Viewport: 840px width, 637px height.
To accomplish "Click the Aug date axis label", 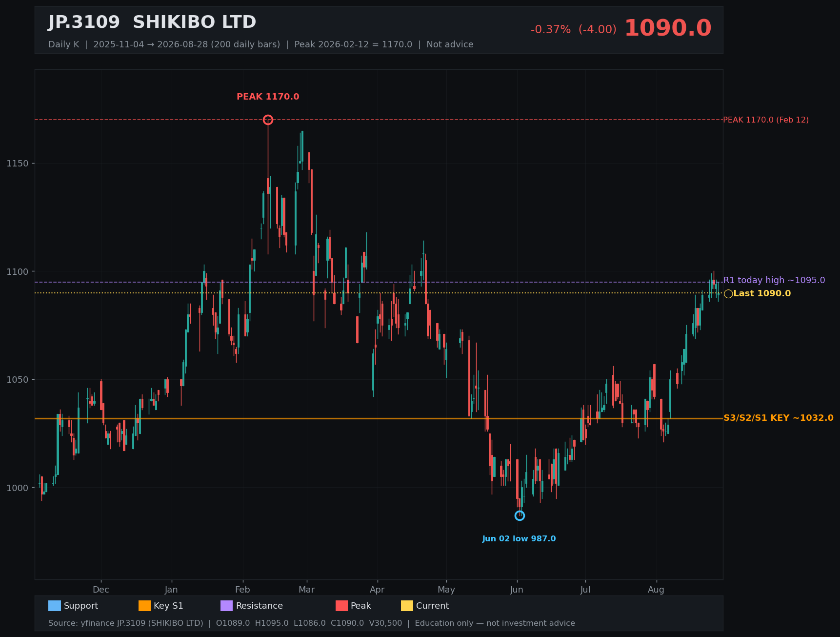I will [656, 590].
